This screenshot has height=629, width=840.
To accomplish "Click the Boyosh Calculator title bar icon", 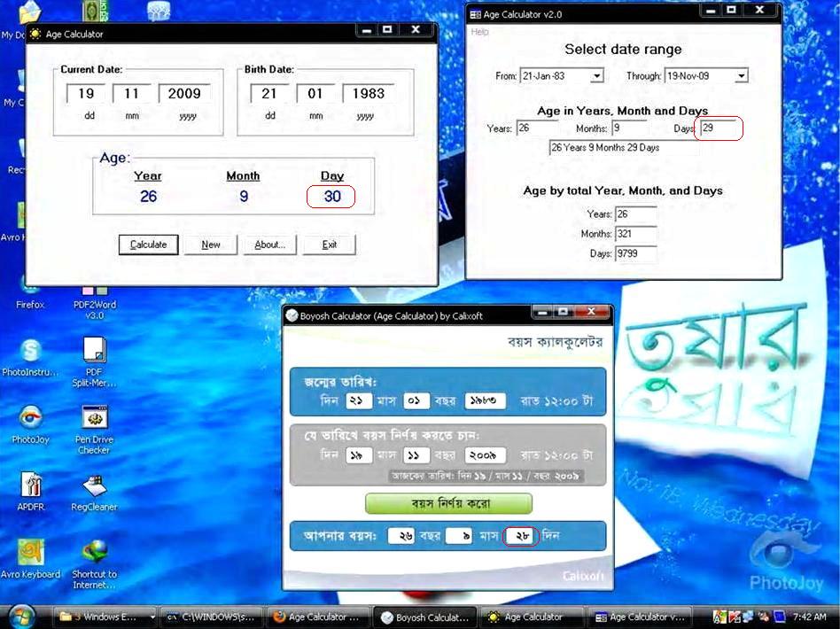I will pyautogui.click(x=292, y=315).
